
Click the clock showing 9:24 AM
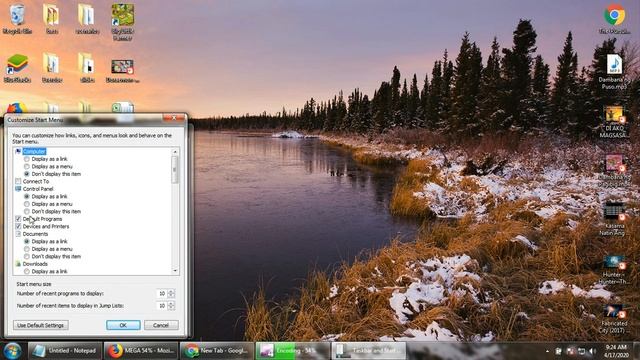(616, 351)
